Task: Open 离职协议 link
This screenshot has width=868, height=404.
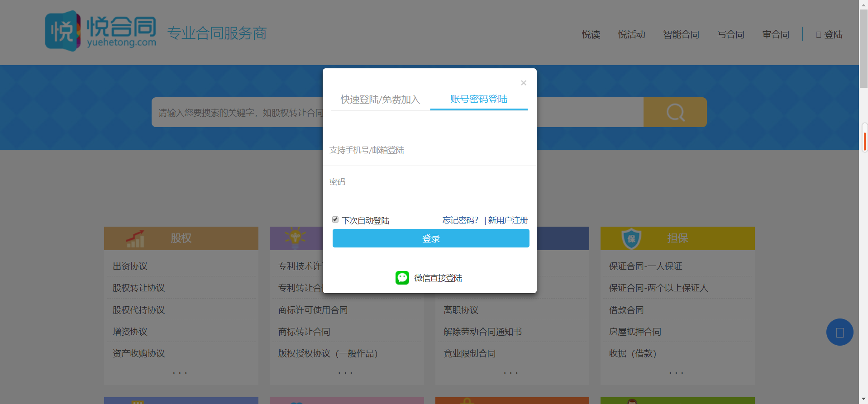Action: click(x=461, y=310)
